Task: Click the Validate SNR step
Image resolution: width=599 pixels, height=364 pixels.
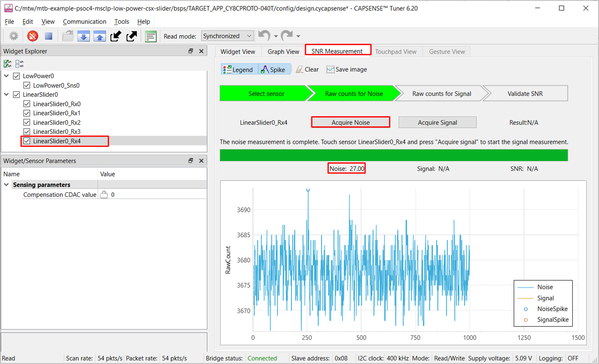Action: tap(526, 93)
